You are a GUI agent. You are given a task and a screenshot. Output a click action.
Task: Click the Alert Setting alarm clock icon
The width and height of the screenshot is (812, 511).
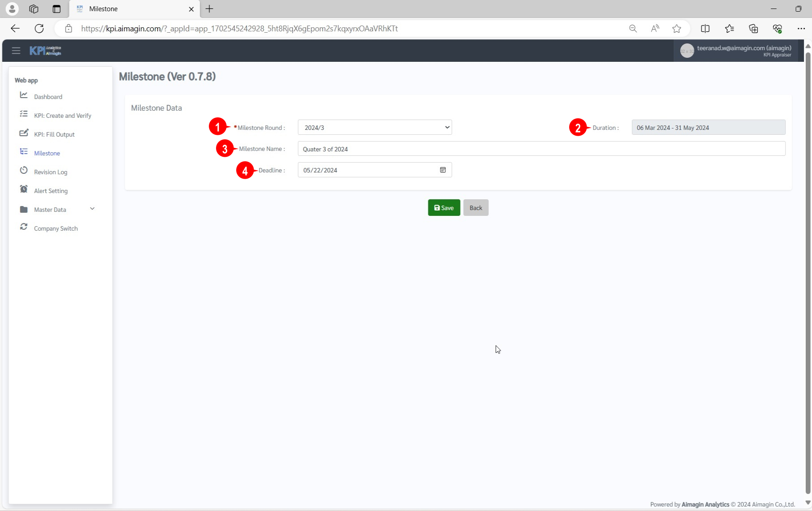(x=24, y=189)
